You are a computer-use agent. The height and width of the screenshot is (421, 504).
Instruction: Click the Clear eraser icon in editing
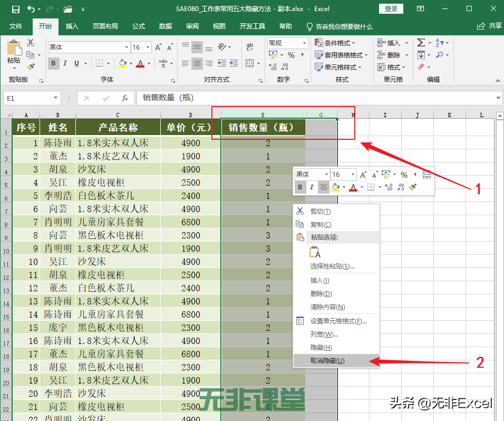pos(421,67)
